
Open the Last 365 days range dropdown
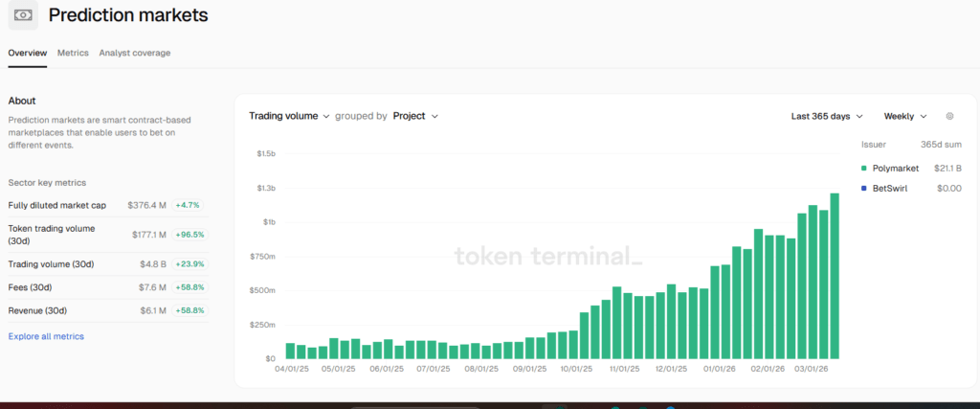coord(827,116)
